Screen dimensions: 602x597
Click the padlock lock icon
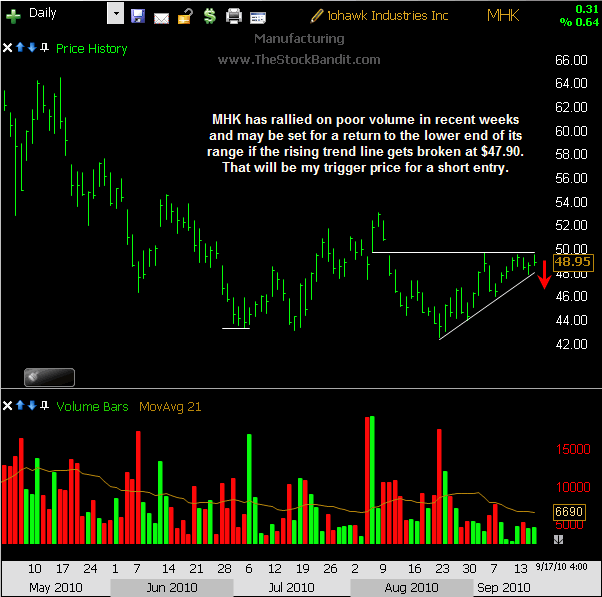[x=184, y=16]
